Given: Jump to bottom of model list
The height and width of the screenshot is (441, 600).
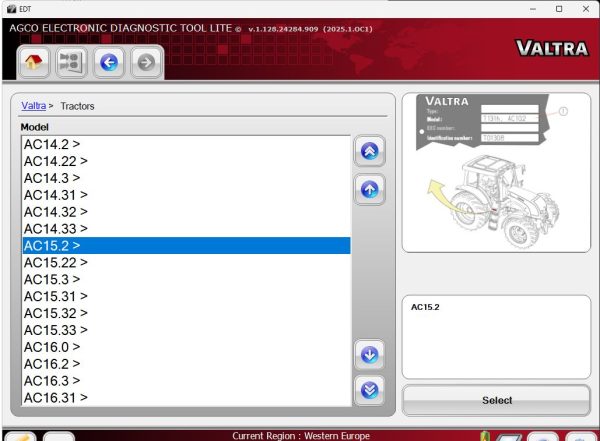Looking at the screenshot, I should (x=369, y=390).
